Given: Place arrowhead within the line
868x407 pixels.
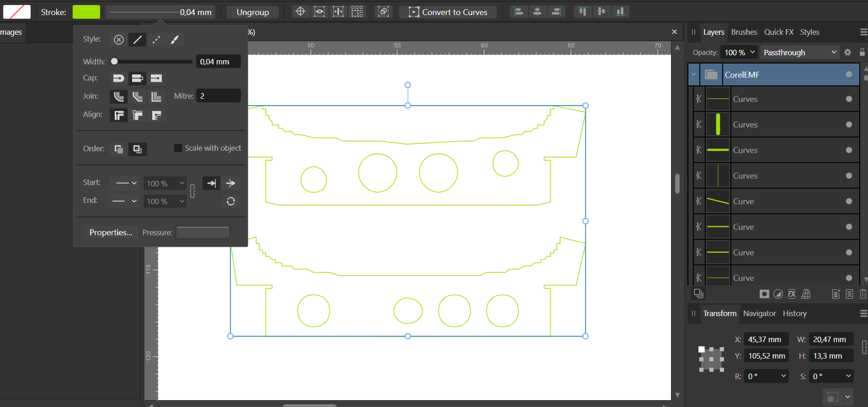Looking at the screenshot, I should tap(212, 183).
